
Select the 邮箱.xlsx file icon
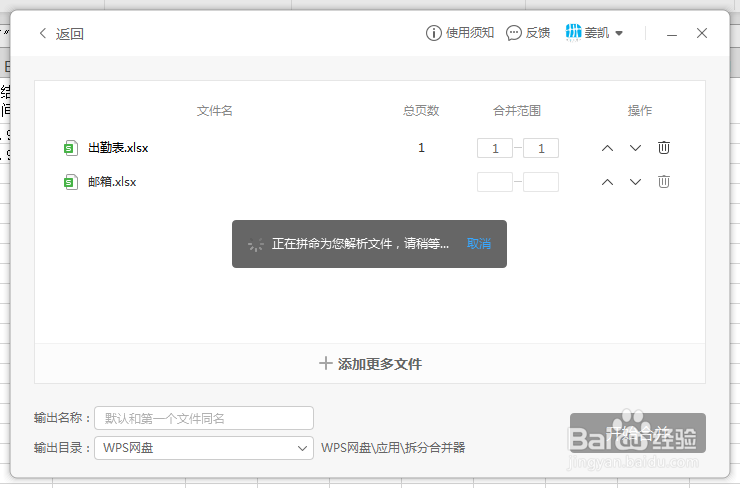[71, 182]
